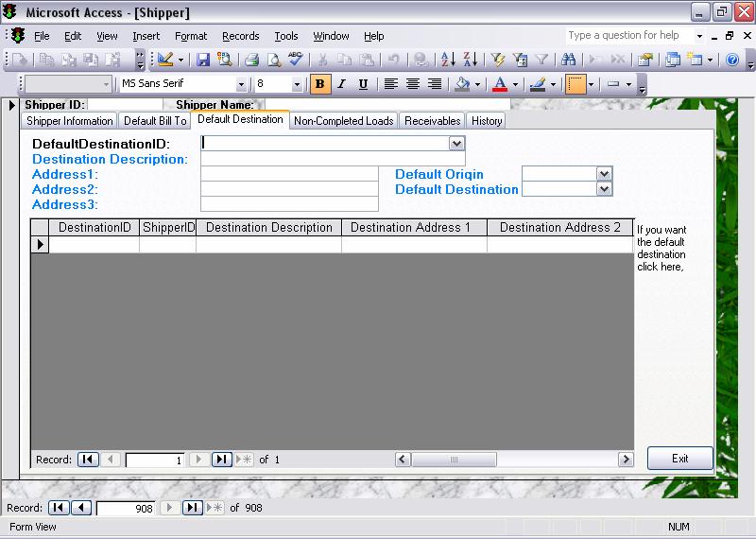756x539 pixels.
Task: Click the Font Color red swatch button
Action: pyautogui.click(x=499, y=84)
